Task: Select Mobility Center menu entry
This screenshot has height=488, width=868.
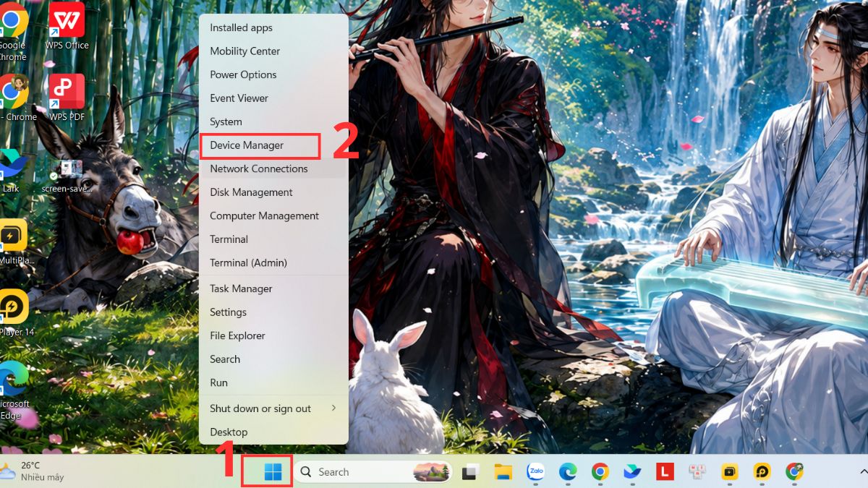Action: click(x=273, y=51)
